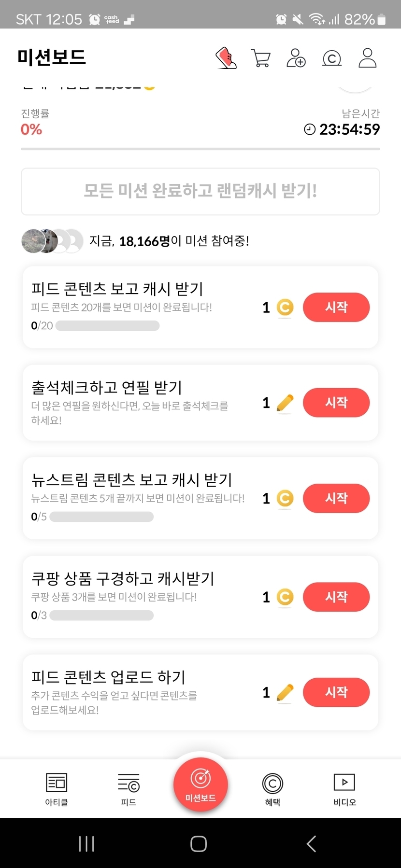Image resolution: width=401 pixels, height=868 pixels.
Task: Go to the 비디오 tab
Action: coord(344,789)
